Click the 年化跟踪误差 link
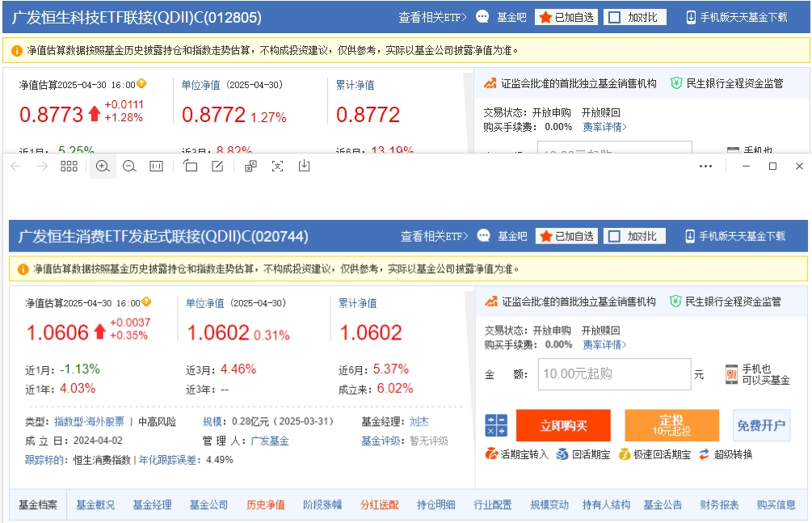 point(167,460)
